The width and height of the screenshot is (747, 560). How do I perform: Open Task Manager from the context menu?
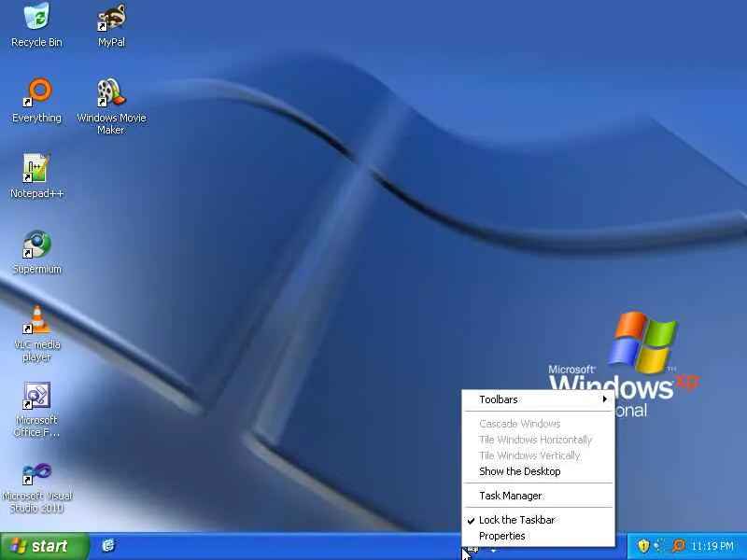coord(539,496)
